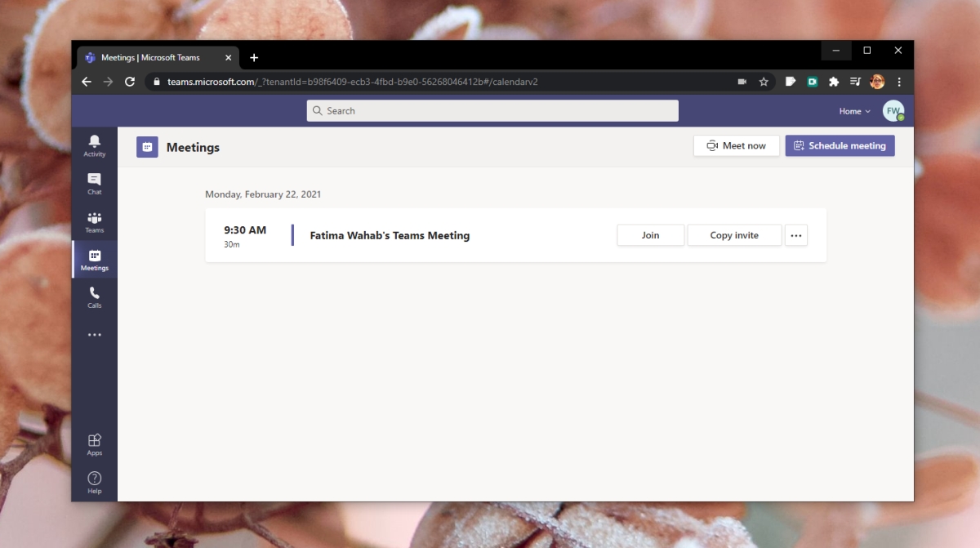The width and height of the screenshot is (980, 548).
Task: Open the Calls panel in the sidebar
Action: pos(94,296)
